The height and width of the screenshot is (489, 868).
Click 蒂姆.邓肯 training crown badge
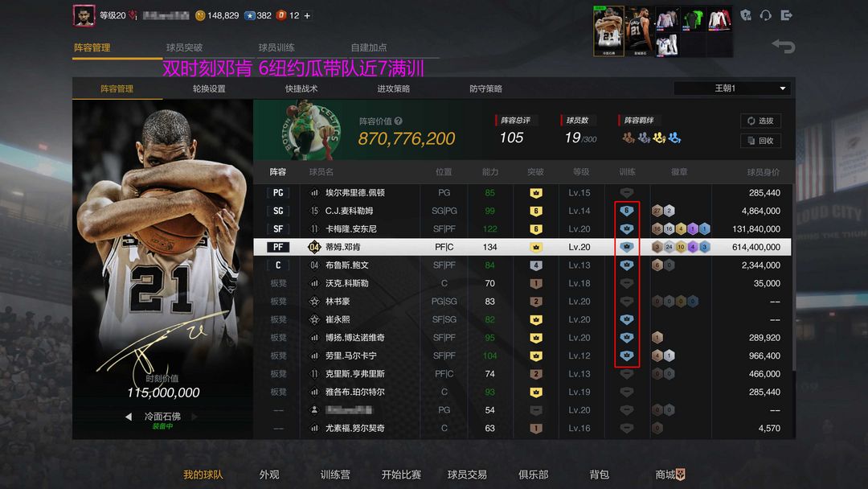626,247
